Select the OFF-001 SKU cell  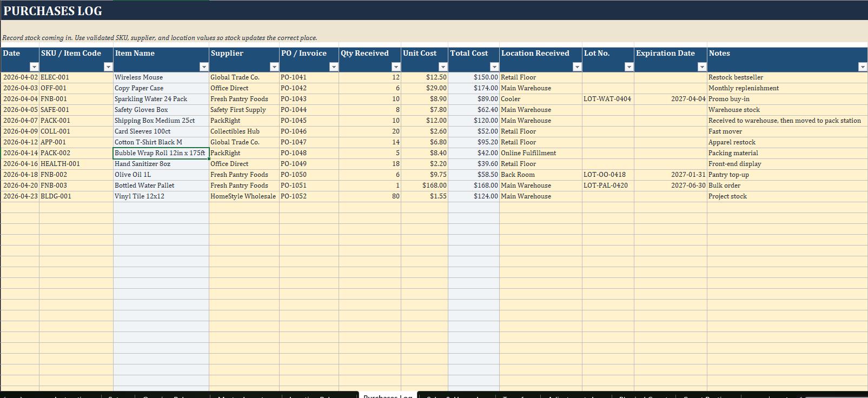click(x=76, y=88)
